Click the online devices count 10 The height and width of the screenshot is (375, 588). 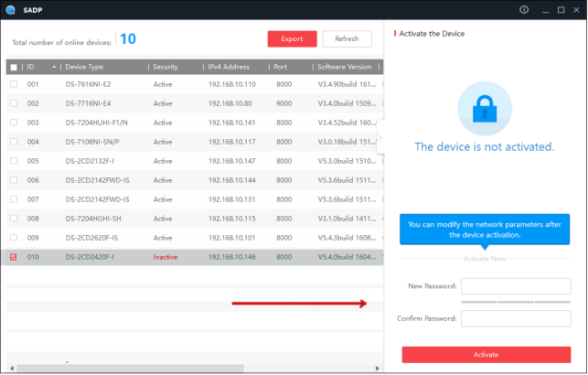[x=128, y=38]
